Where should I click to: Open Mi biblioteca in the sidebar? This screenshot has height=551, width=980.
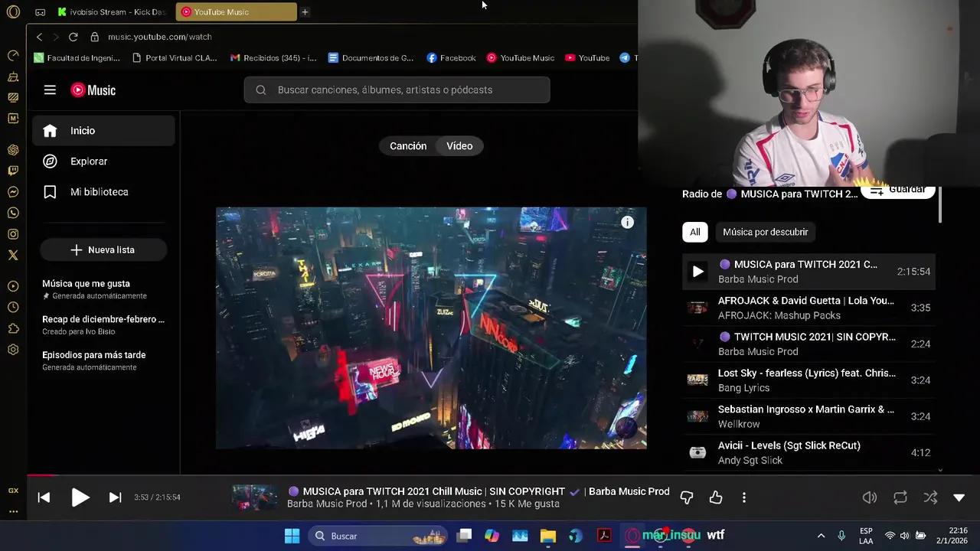click(103, 192)
